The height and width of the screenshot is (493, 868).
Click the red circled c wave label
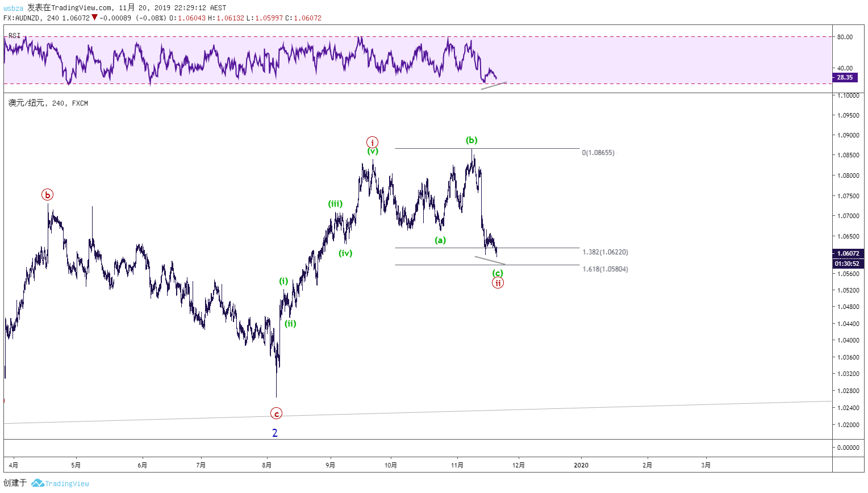[x=276, y=413]
